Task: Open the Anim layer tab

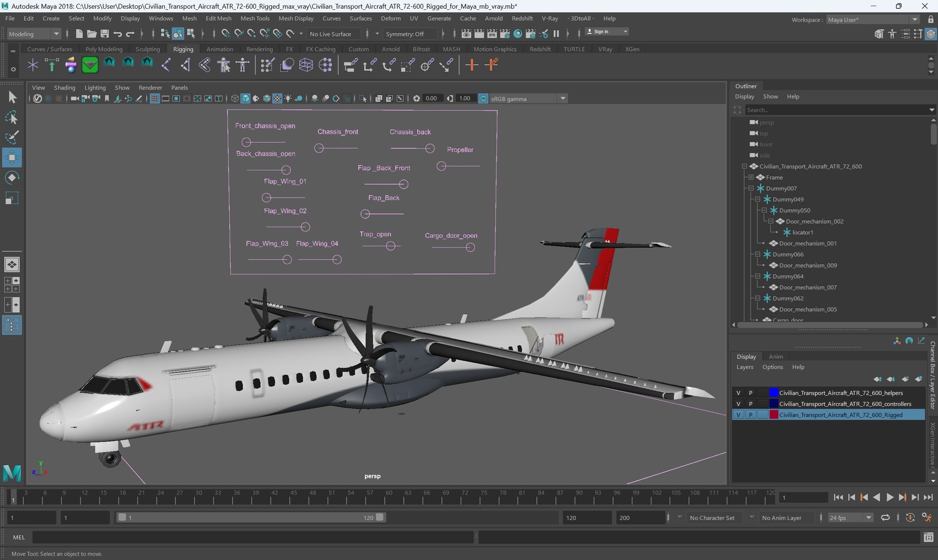Action: [776, 357]
